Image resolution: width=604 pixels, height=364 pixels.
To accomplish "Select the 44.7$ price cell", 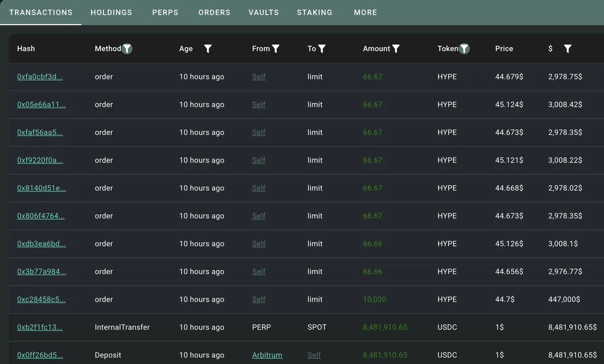I will click(x=505, y=300).
